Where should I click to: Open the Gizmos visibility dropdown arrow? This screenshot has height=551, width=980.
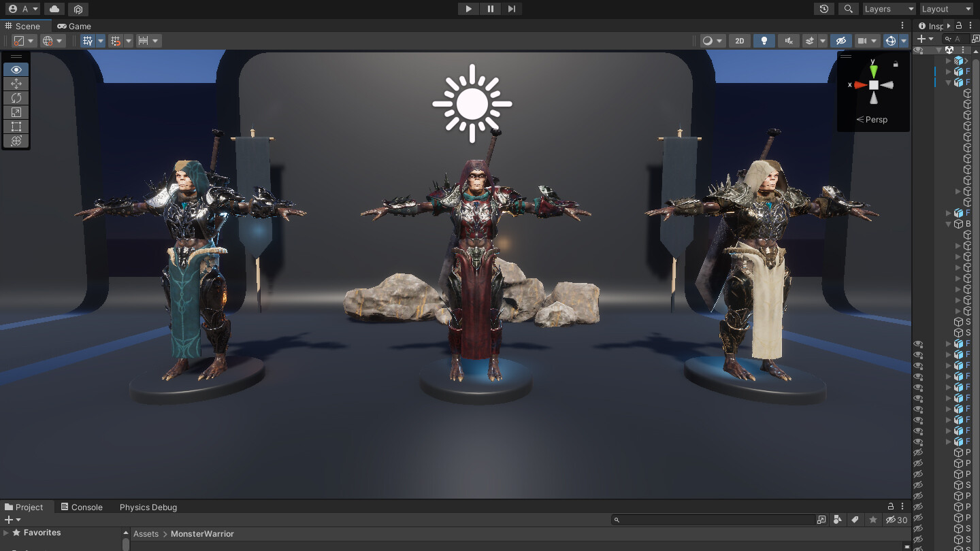[x=903, y=40]
